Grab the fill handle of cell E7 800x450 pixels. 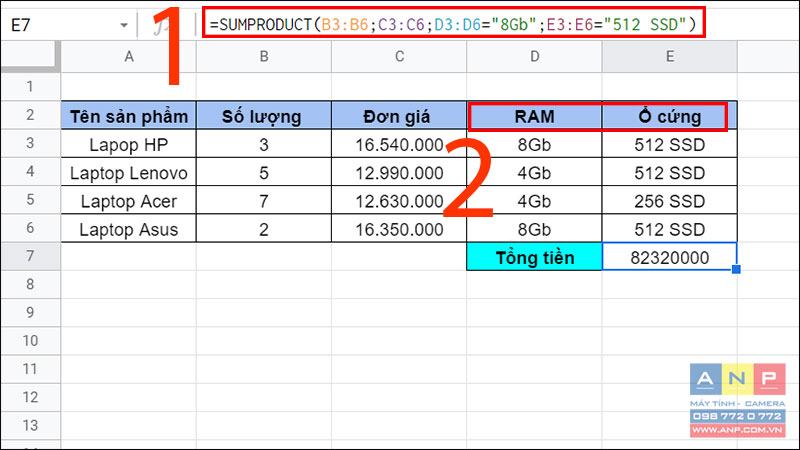click(x=736, y=269)
